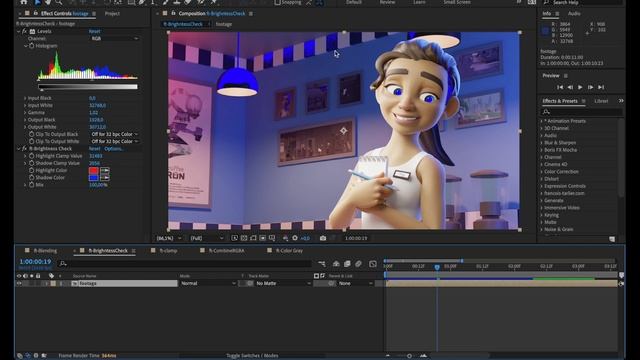The width and height of the screenshot is (640, 360).
Task: Step back one frame in Preview
Action: pyautogui.click(x=570, y=87)
